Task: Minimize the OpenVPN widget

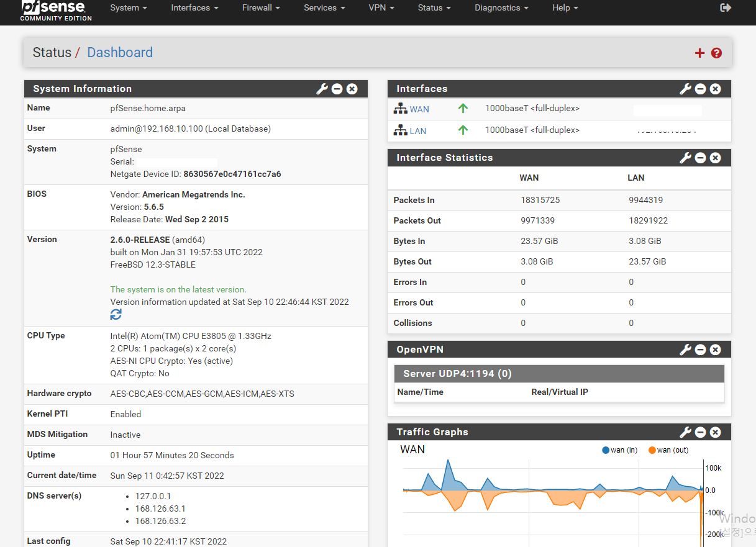Action: coord(701,350)
